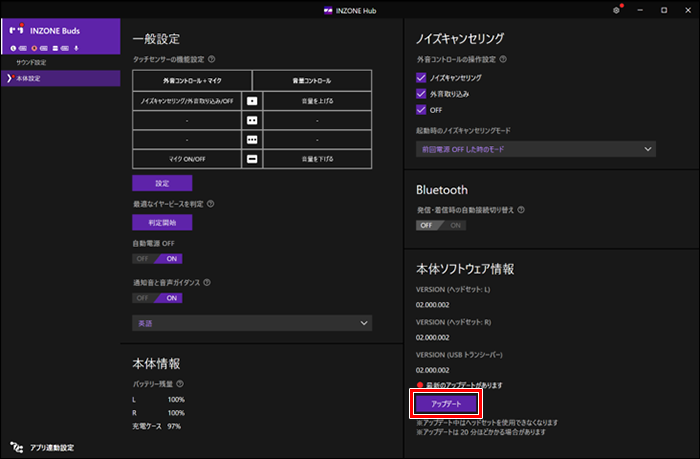The height and width of the screenshot is (459, 700).
Task: Click the 音量を上げる table cell
Action: click(317, 101)
